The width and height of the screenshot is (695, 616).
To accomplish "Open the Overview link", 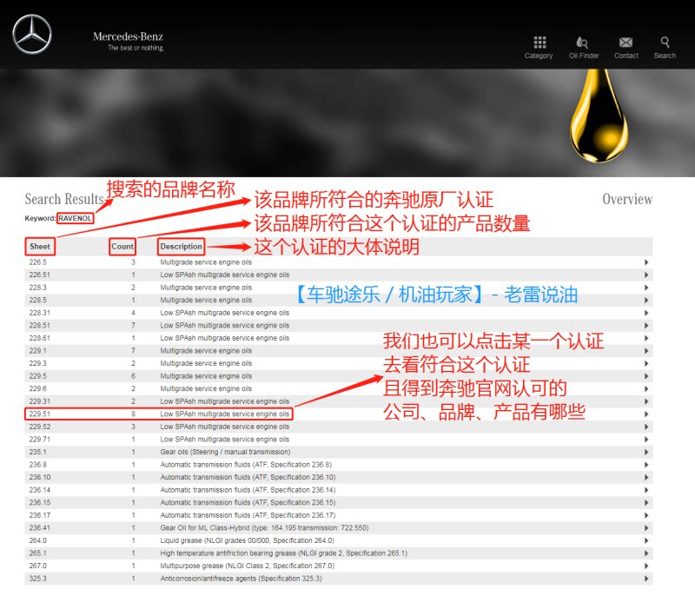I will (x=627, y=199).
